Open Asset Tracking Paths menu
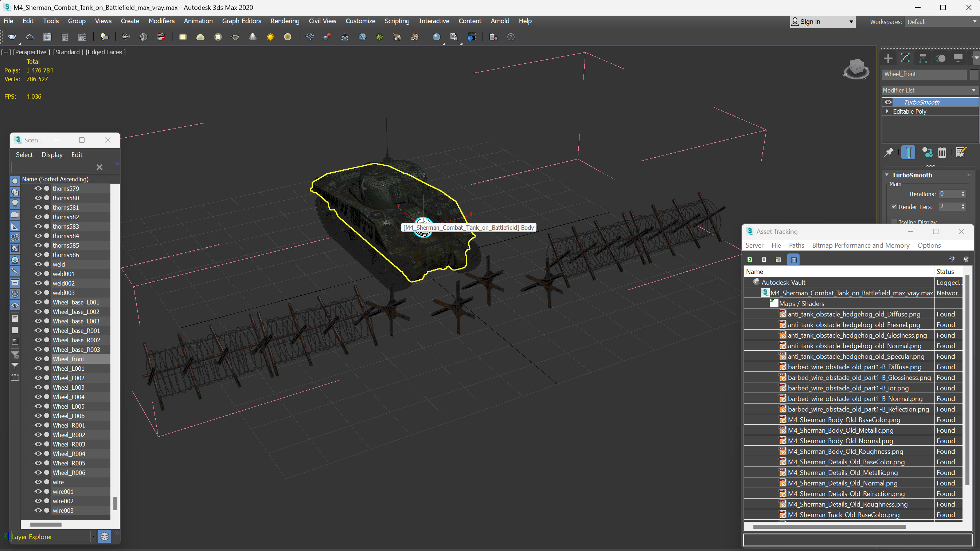980x551 pixels. (796, 245)
